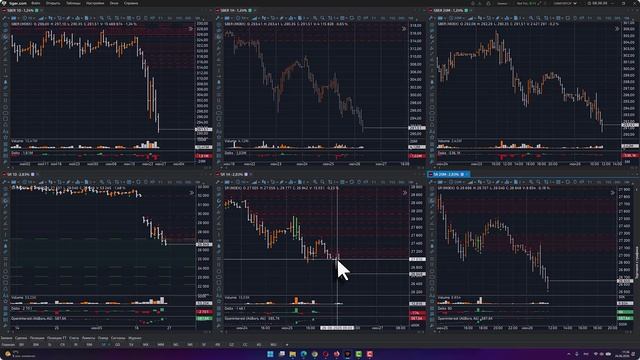Click the pencil icon in SR 20M toolbar
The width and height of the screenshot is (640, 360).
coord(431,182)
